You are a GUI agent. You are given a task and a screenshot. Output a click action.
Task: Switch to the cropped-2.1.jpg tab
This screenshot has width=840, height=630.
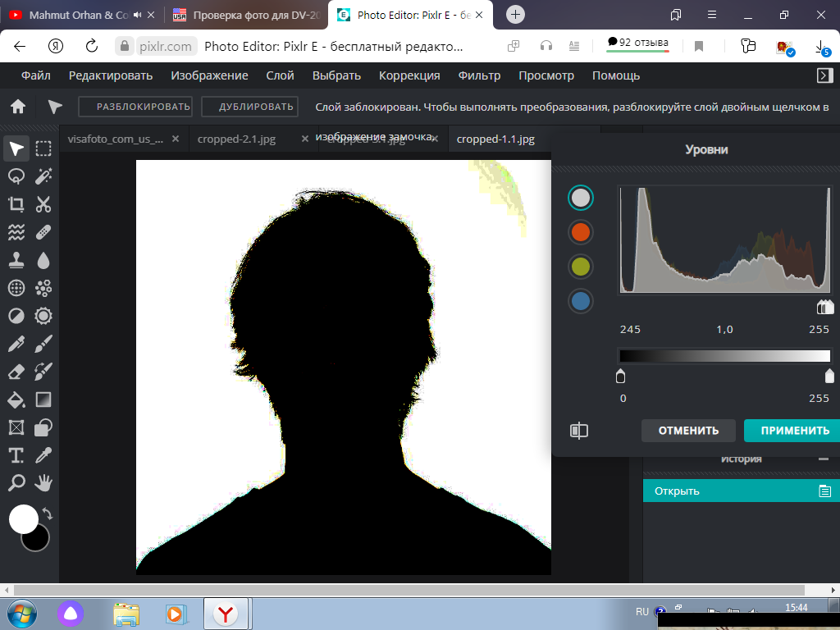pyautogui.click(x=236, y=139)
